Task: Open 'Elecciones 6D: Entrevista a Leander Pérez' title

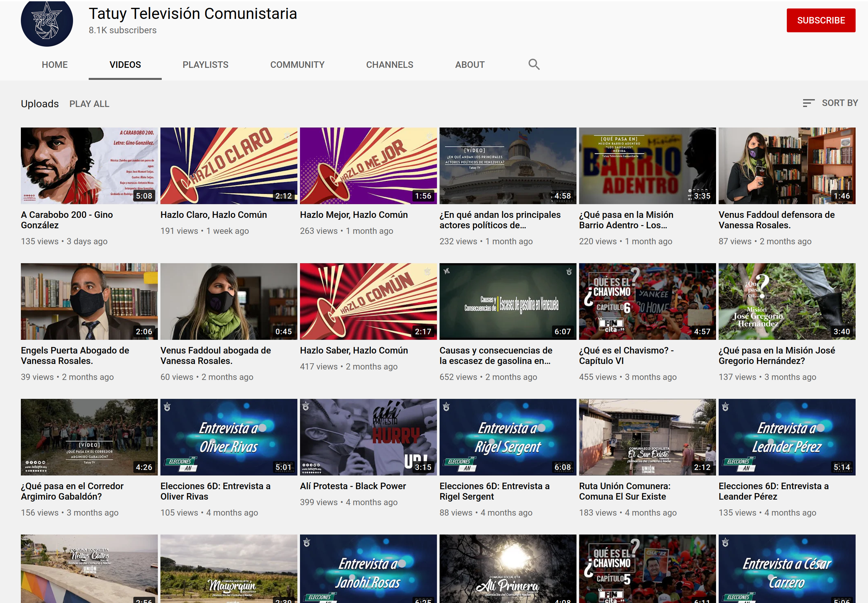Action: pyautogui.click(x=773, y=491)
